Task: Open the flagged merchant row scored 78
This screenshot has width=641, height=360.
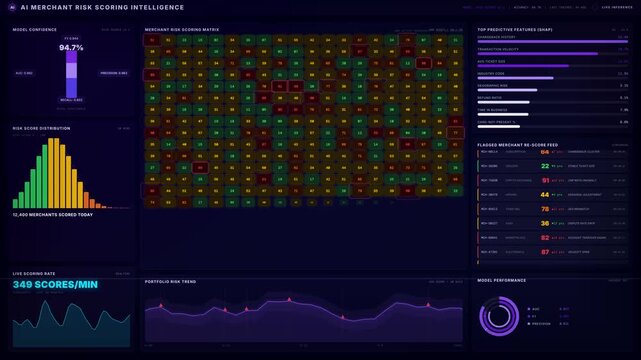Action: point(552,209)
